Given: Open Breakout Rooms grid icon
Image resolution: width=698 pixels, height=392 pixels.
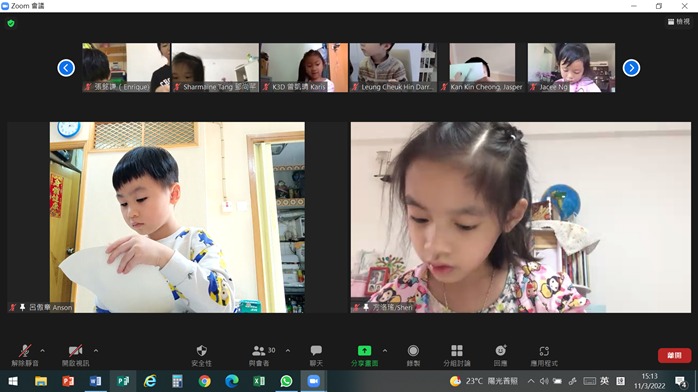Looking at the screenshot, I should [x=457, y=351].
